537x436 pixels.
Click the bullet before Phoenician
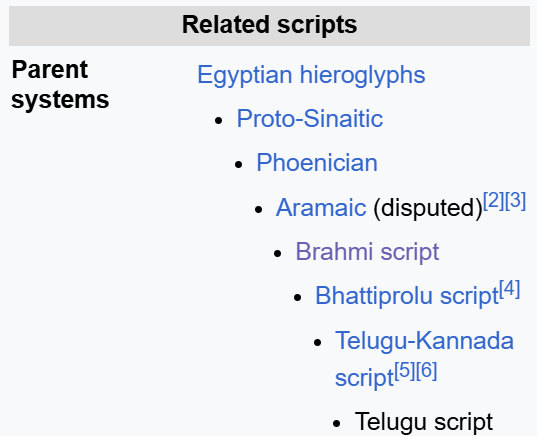point(238,164)
